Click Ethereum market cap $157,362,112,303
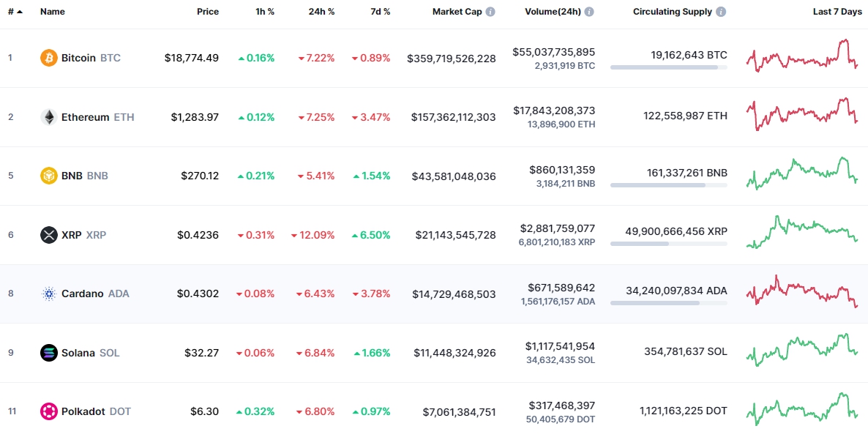 click(x=453, y=117)
